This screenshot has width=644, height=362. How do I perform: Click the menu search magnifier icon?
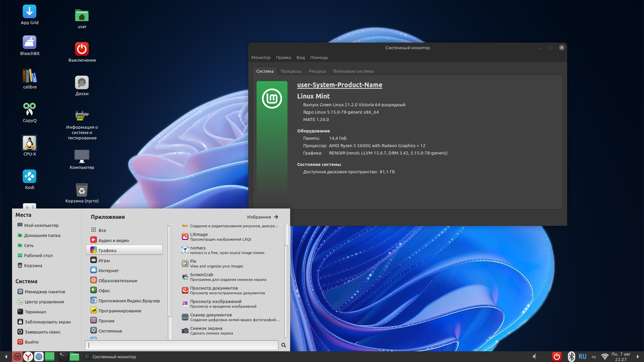tap(284, 346)
